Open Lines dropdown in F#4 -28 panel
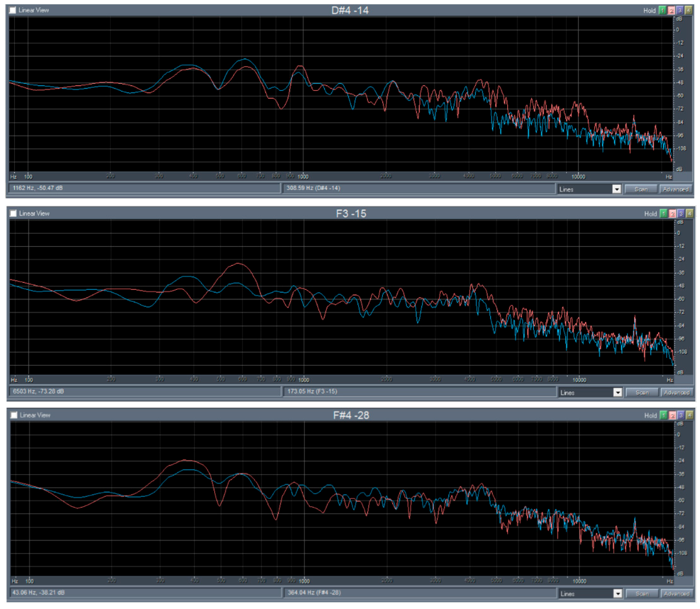 (x=617, y=594)
